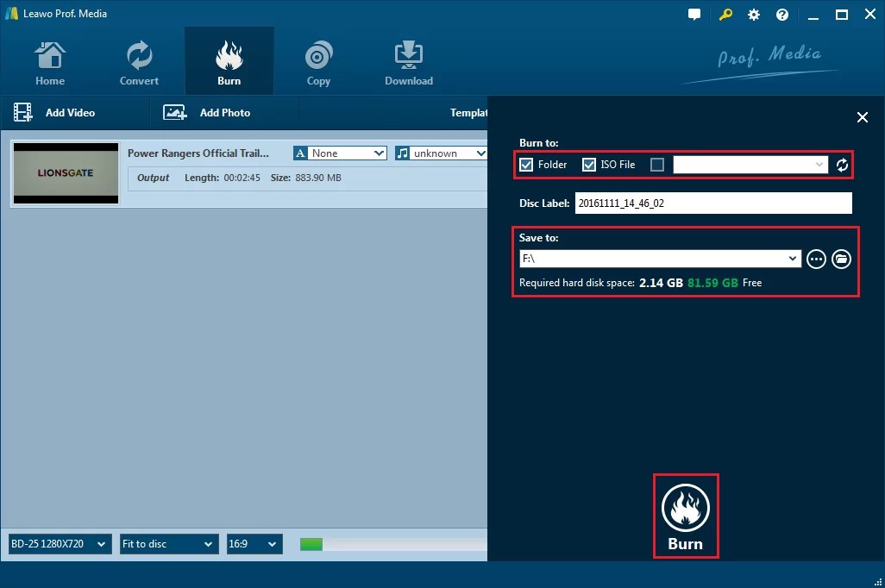Open the Convert module

[x=139, y=60]
